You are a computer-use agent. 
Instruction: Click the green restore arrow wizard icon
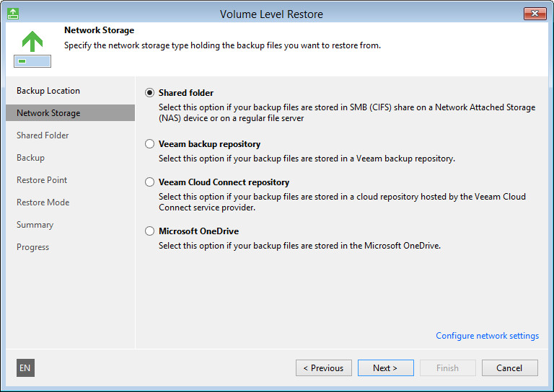pyautogui.click(x=32, y=48)
